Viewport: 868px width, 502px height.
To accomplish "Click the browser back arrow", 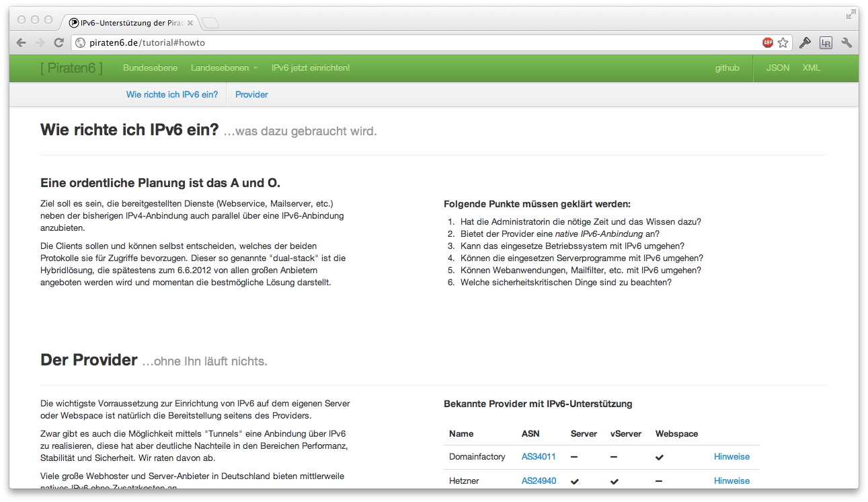I will point(22,42).
